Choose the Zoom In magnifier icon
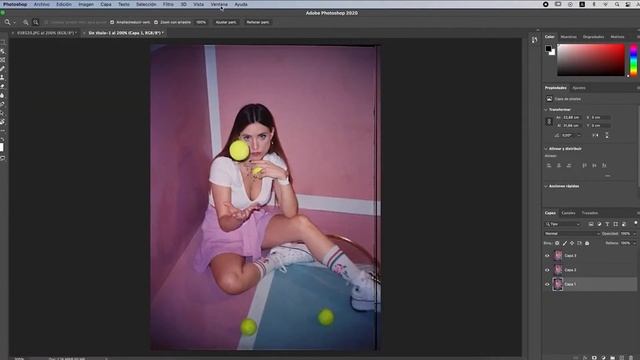Screen dimensions: 640x360 click(26, 22)
